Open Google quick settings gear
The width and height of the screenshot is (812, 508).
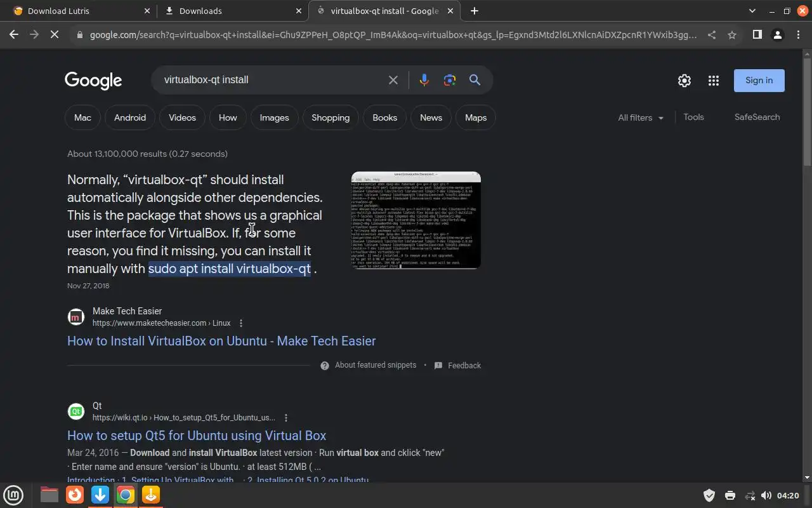[x=684, y=81]
